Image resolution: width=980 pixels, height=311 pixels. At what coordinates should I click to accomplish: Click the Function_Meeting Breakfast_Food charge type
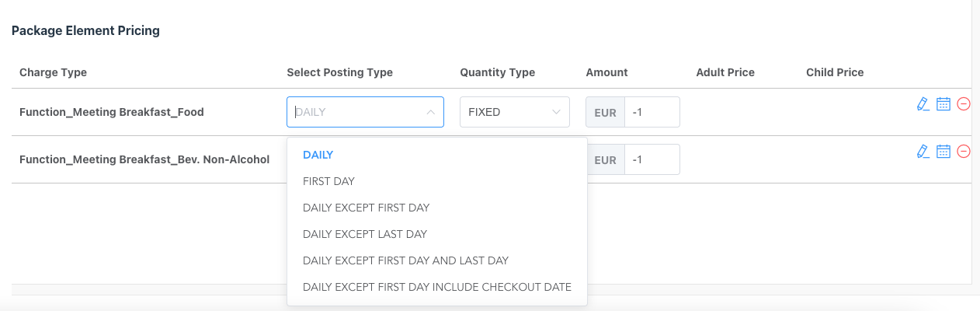pyautogui.click(x=112, y=112)
